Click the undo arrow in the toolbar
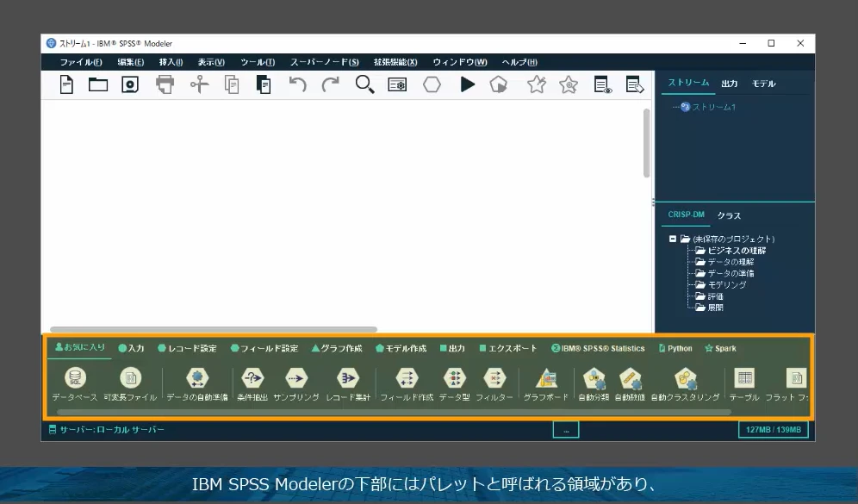 pyautogui.click(x=300, y=84)
